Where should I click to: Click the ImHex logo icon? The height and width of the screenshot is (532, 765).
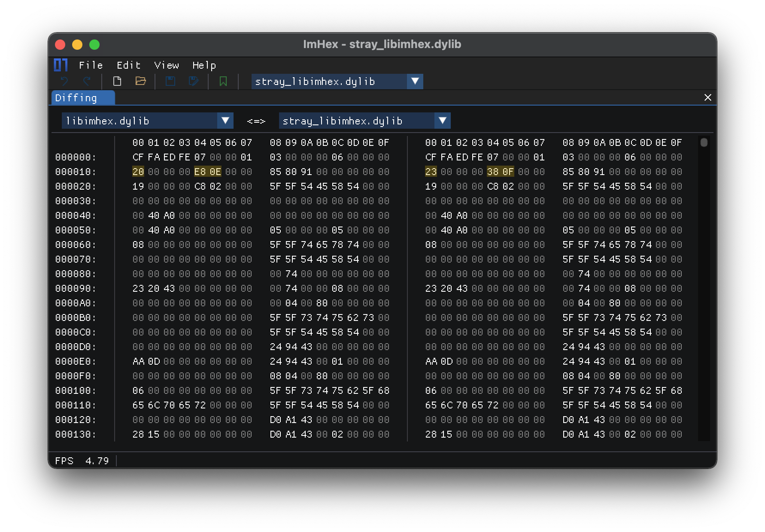pos(61,65)
